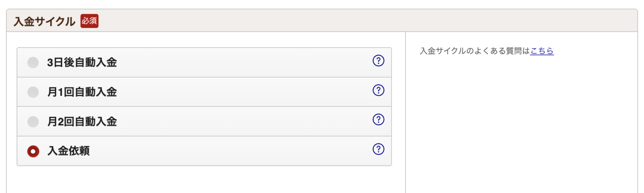Click the 月1回自動入金 label text
This screenshot has height=193, width=644.
(x=82, y=92)
